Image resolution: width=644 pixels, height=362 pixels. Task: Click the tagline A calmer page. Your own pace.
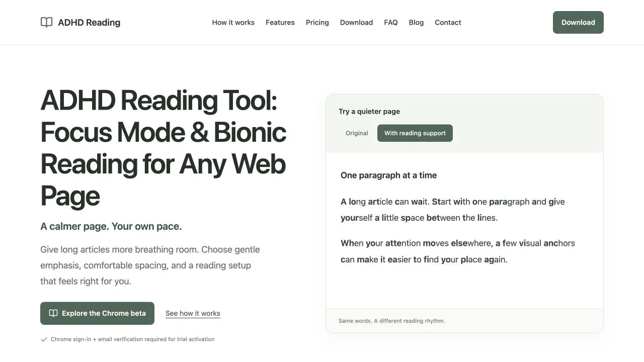click(111, 226)
